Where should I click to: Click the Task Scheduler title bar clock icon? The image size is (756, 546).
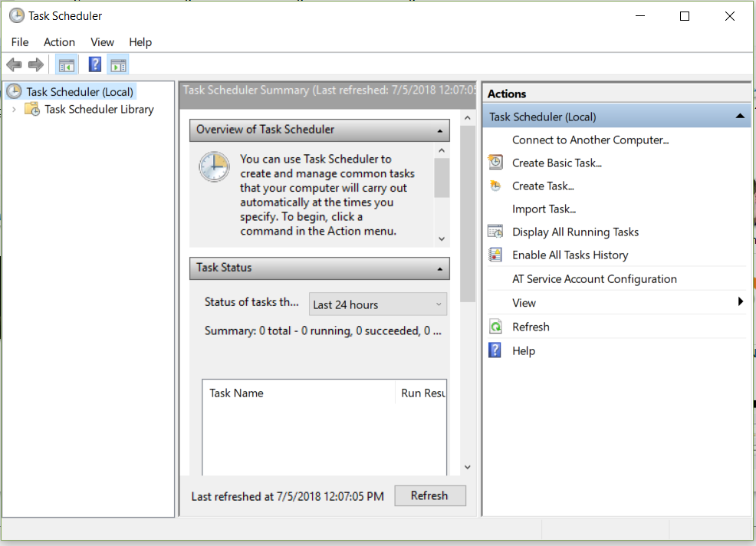[17, 16]
